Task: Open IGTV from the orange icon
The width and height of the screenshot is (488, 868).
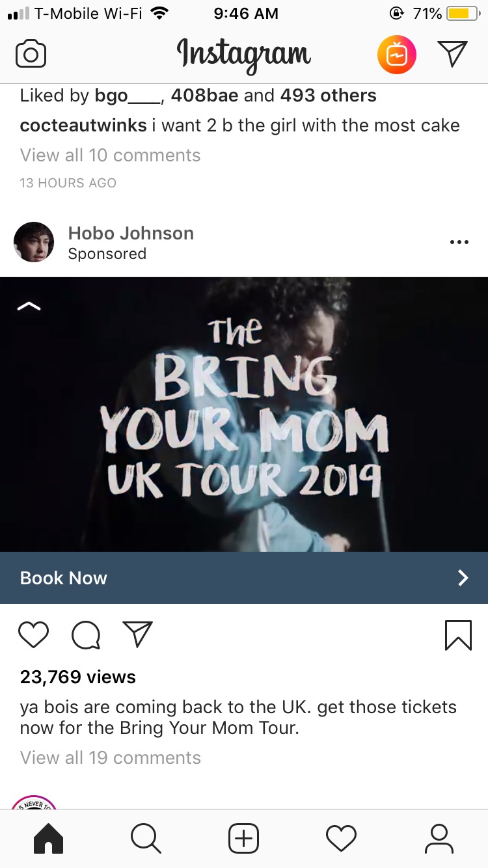Action: [x=397, y=55]
